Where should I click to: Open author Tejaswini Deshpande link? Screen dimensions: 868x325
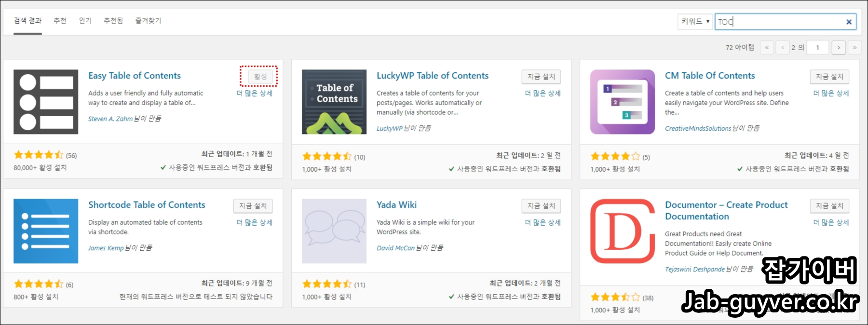pos(695,269)
